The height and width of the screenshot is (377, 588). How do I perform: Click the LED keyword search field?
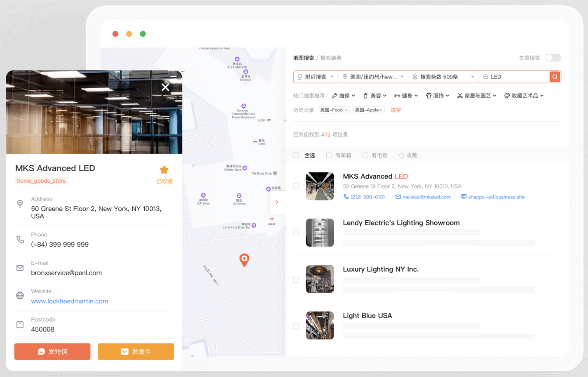(x=514, y=77)
